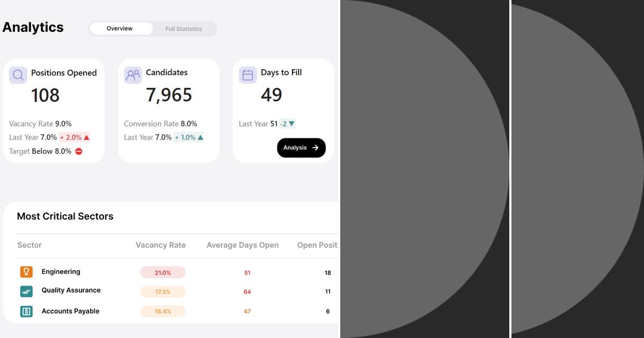The width and height of the screenshot is (644, 338).
Task: Click the Sector column header
Action: (30, 245)
